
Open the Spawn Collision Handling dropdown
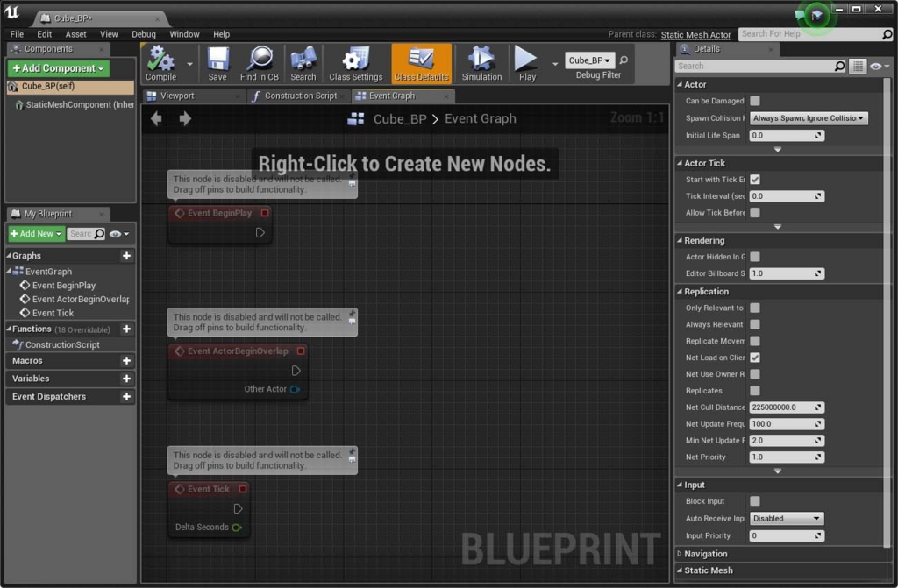(x=808, y=118)
